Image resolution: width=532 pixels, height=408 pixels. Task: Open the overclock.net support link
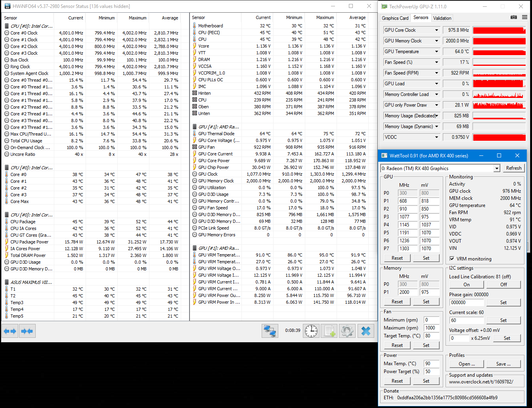tap(481, 382)
